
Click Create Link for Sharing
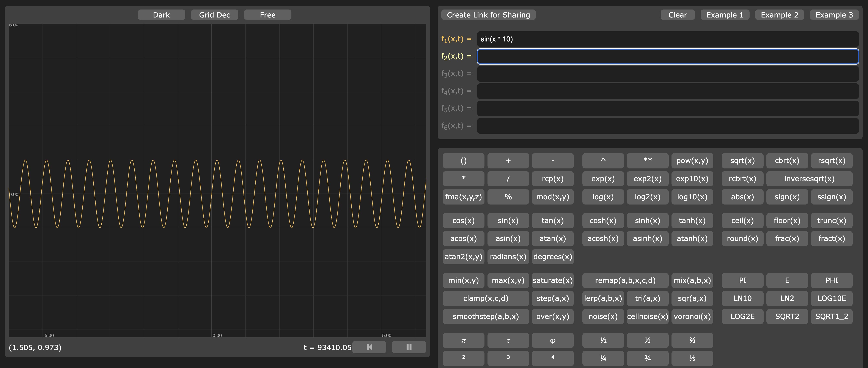pos(488,15)
